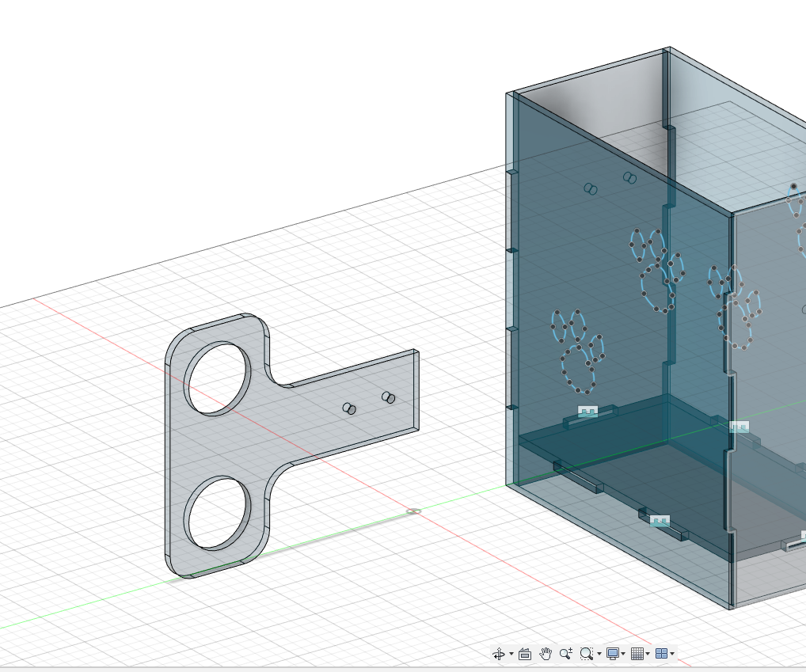Click the constraint glyph on bottom front tab
This screenshot has height=672, width=806.
[660, 521]
